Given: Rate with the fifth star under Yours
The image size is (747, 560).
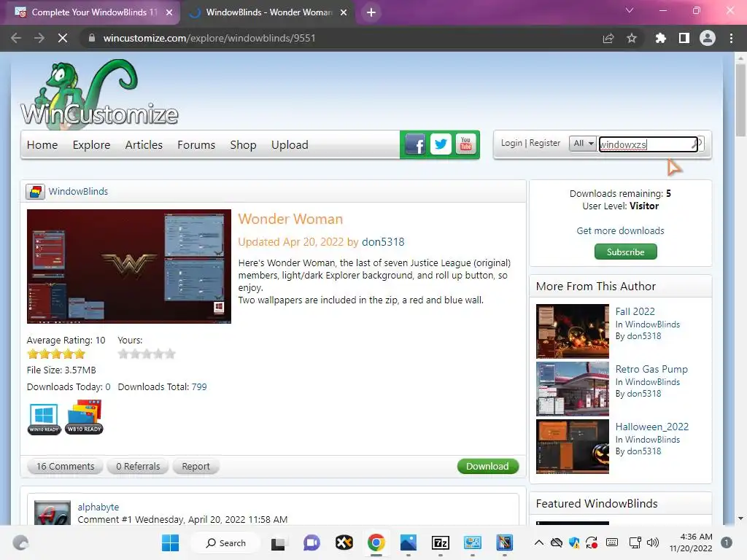Looking at the screenshot, I should pos(170,354).
